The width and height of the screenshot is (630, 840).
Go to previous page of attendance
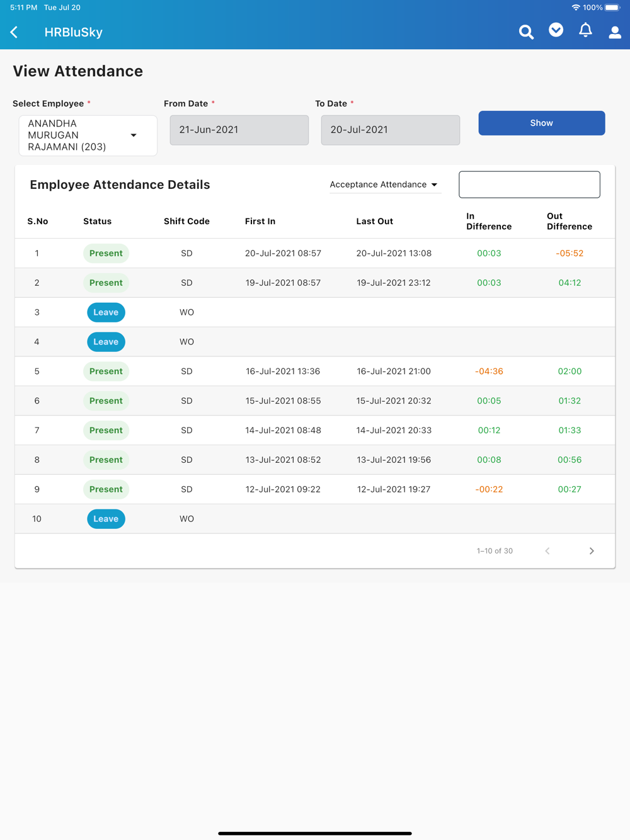coord(547,551)
